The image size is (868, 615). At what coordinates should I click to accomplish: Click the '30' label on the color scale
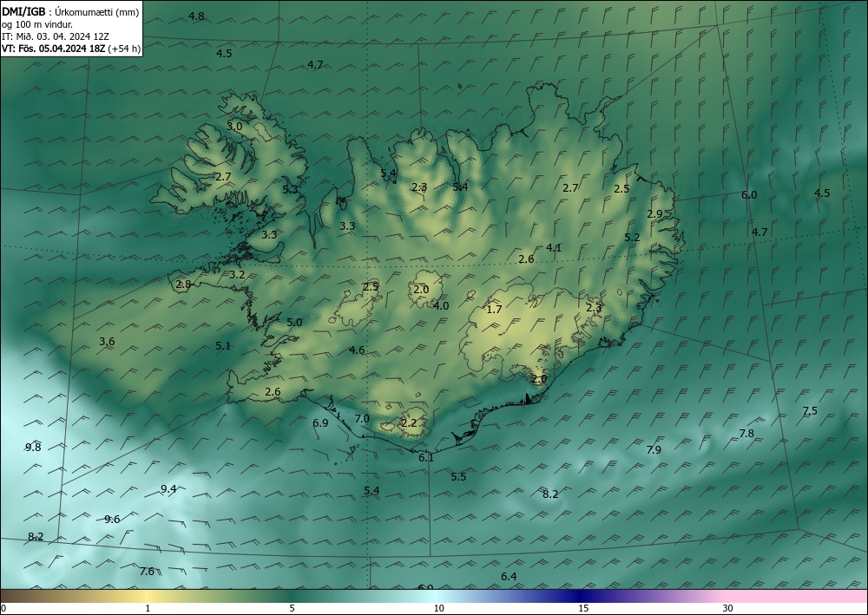point(728,609)
